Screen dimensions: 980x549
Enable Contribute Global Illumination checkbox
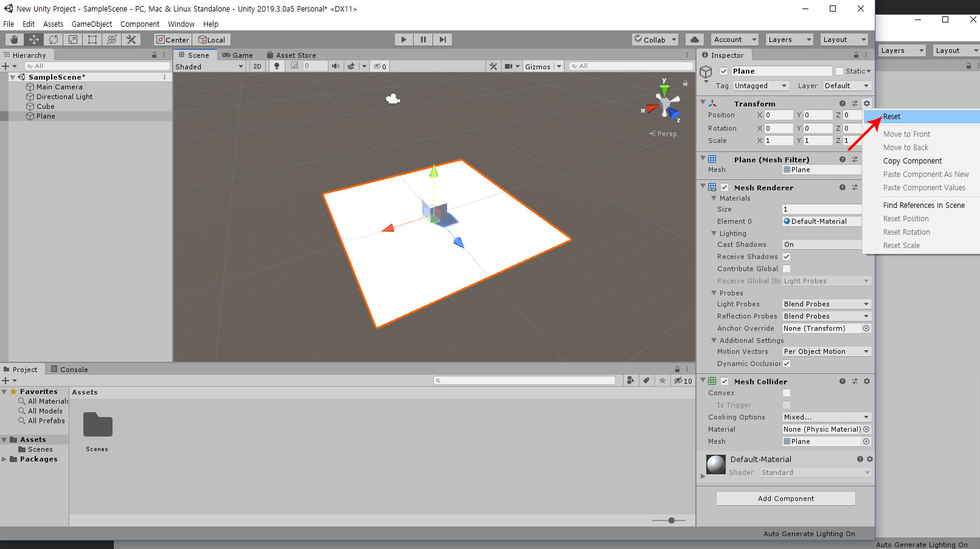click(787, 269)
